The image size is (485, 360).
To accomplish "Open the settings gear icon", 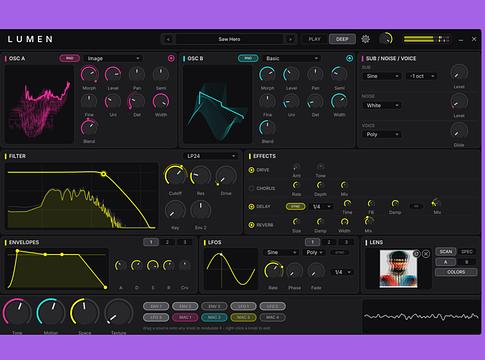I will pyautogui.click(x=365, y=39).
